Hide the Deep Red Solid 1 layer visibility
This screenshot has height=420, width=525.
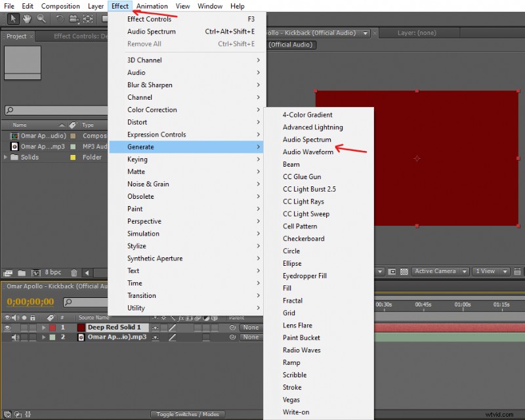[7, 327]
